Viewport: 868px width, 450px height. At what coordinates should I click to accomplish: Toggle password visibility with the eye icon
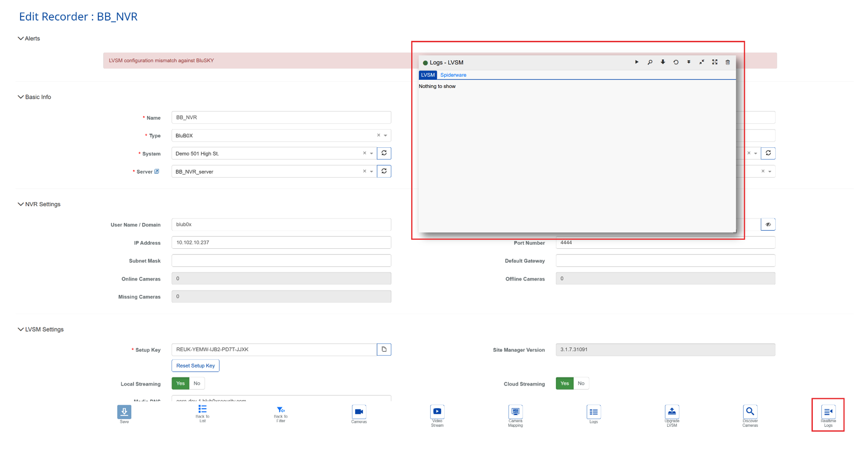pos(768,225)
